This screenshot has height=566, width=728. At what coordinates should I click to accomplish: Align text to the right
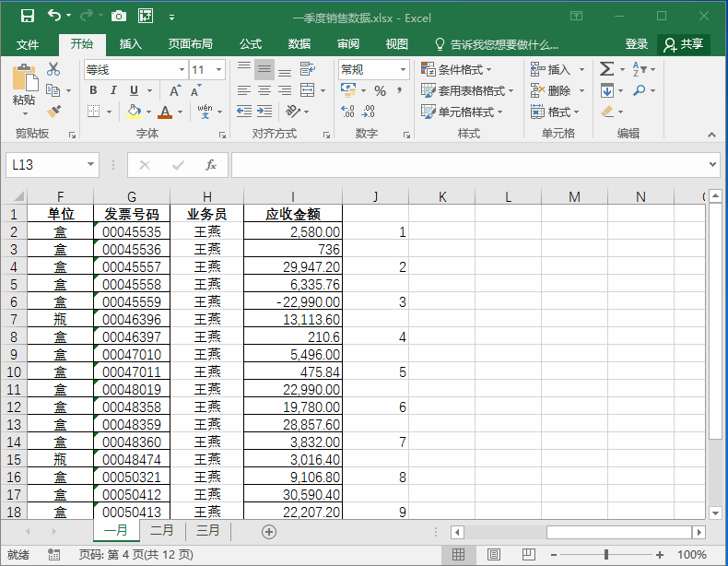click(x=285, y=90)
